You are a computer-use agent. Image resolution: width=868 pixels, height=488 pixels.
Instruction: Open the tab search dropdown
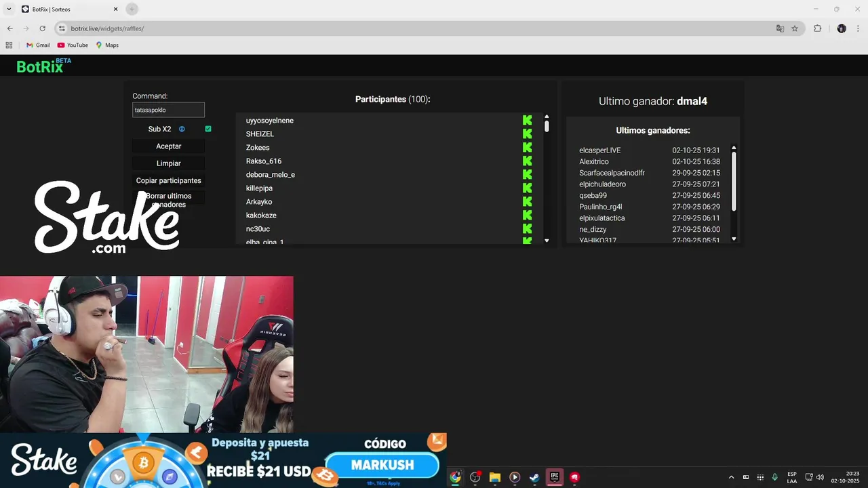point(9,9)
